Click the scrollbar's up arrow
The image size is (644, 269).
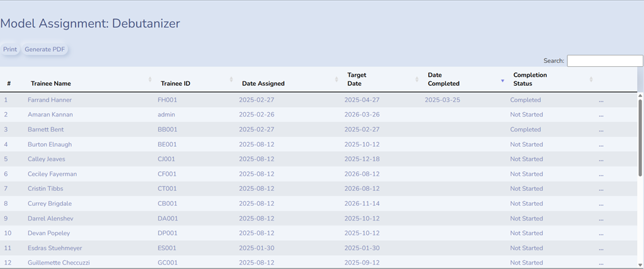(x=640, y=95)
